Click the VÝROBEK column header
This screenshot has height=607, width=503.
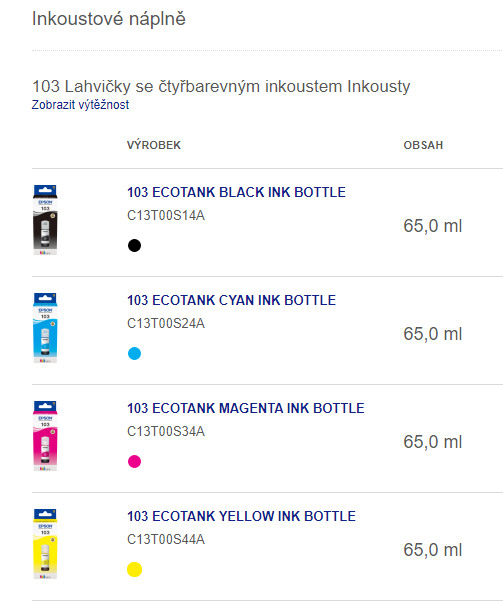click(x=154, y=145)
